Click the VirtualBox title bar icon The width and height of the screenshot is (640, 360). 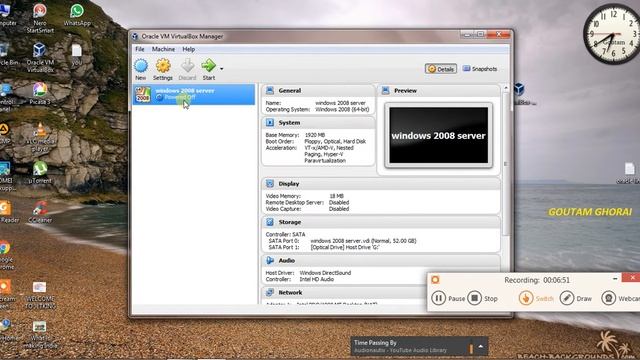point(135,36)
